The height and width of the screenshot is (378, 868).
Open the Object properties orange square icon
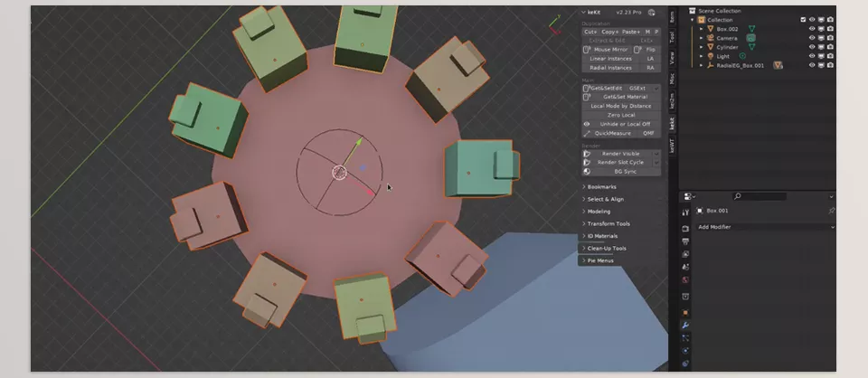point(685,313)
